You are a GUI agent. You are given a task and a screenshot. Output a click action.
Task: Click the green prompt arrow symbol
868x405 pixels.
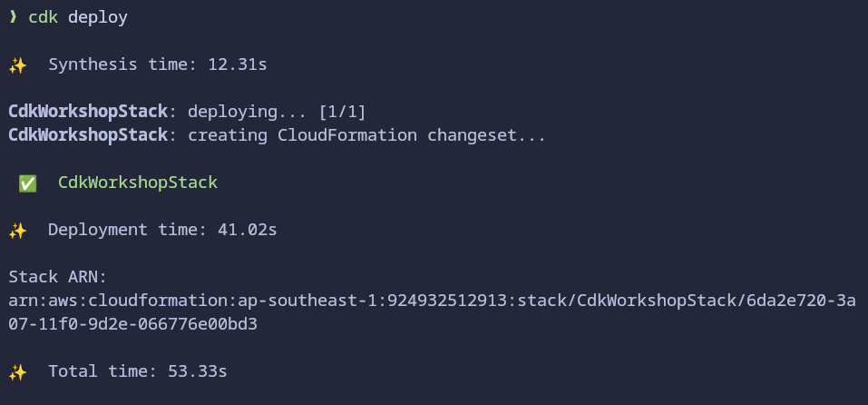[13, 17]
